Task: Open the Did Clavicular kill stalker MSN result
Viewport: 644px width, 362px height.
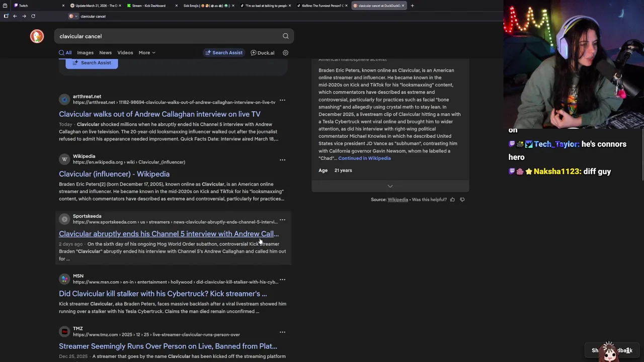Action: pos(163,294)
